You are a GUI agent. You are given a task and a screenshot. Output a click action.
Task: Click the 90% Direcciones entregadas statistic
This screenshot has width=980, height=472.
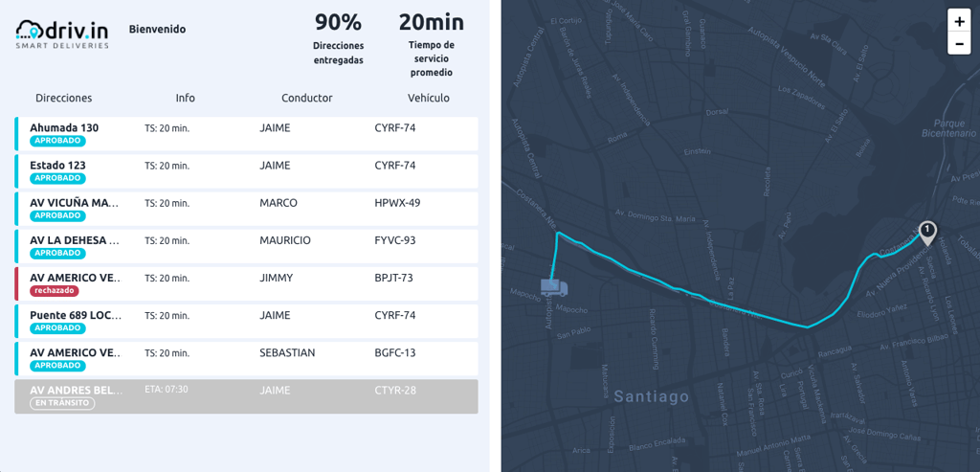pos(338,38)
